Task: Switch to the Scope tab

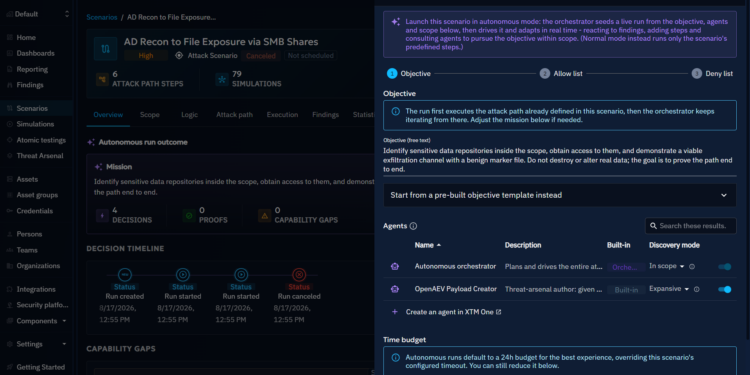Action: click(x=150, y=115)
